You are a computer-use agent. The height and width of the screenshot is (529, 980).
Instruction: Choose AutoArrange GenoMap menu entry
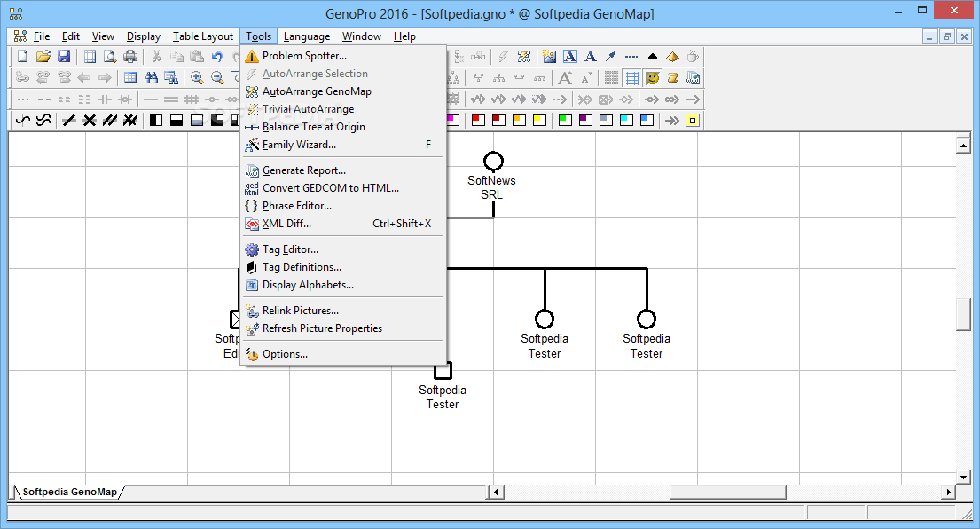coord(343,91)
